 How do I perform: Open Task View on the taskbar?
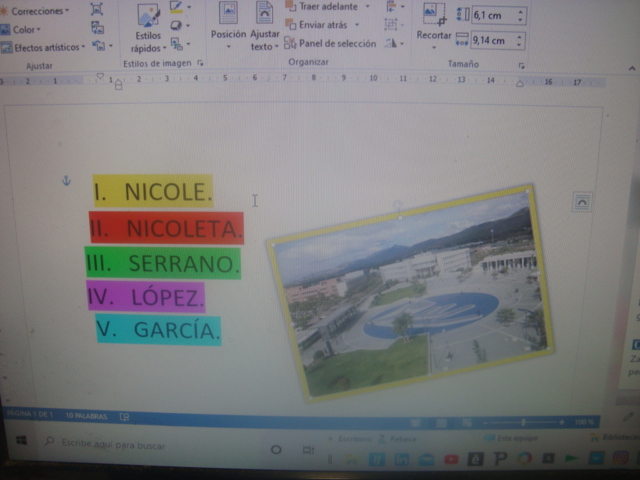308,450
